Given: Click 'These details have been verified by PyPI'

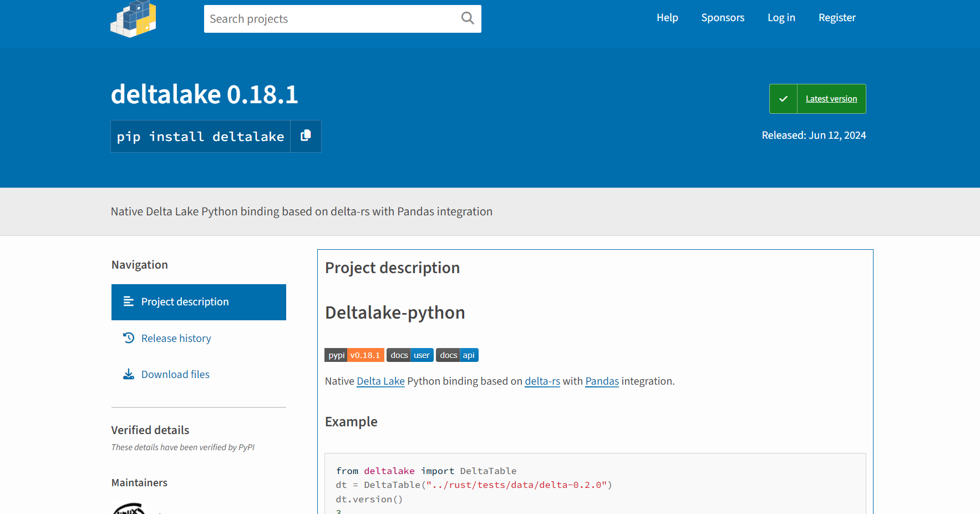Looking at the screenshot, I should pyautogui.click(x=183, y=447).
